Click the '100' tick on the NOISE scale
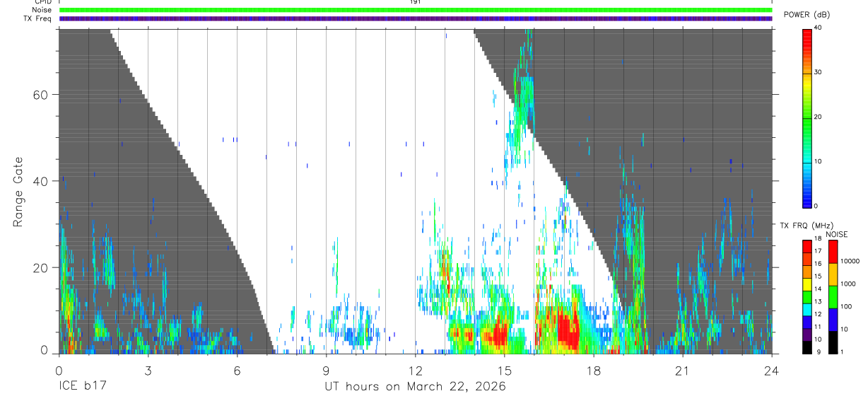Viewport: 868px width, 401px height. pyautogui.click(x=846, y=307)
